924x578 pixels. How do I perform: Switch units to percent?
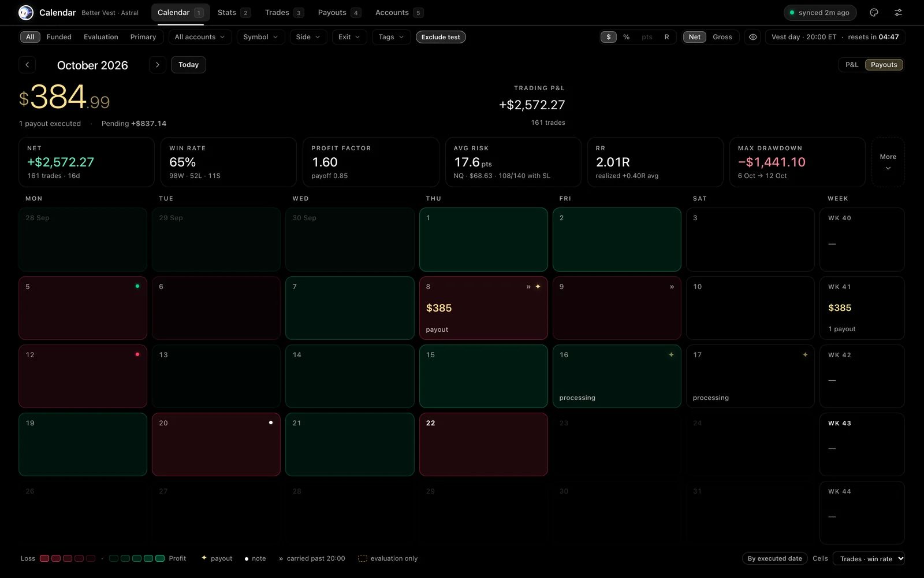pyautogui.click(x=626, y=37)
